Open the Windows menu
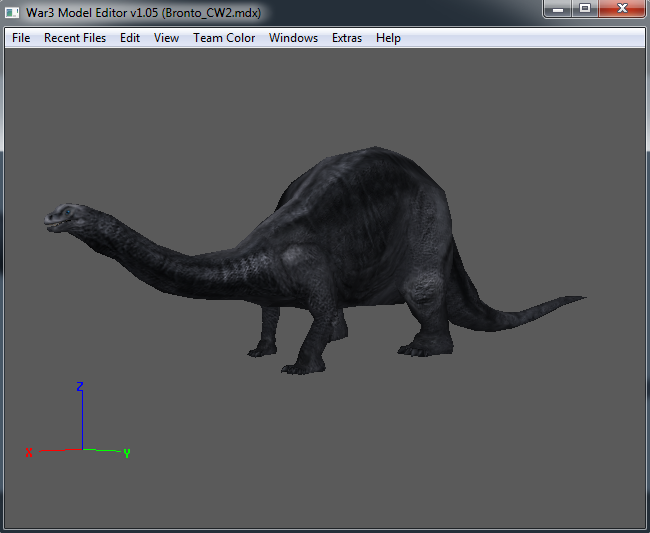Viewport: 650px width, 533px height. 293,38
